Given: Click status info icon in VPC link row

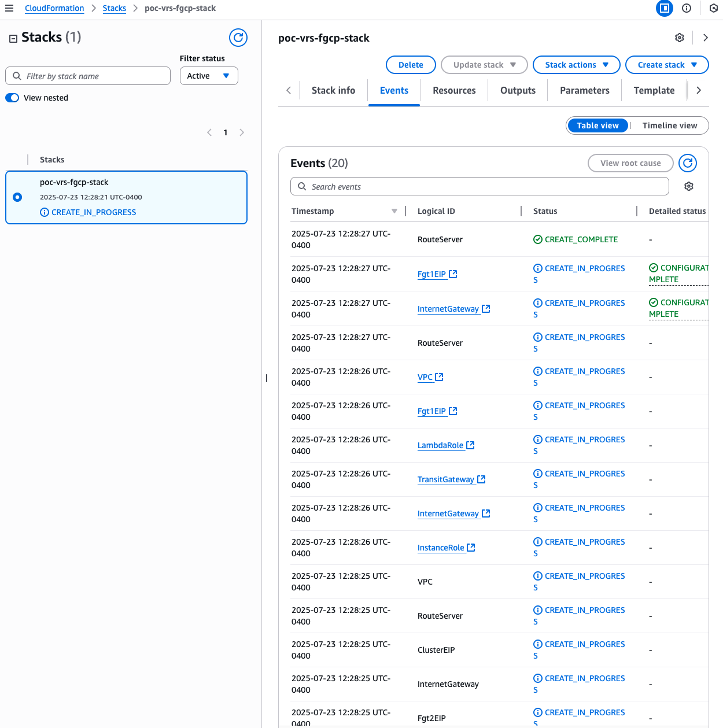Looking at the screenshot, I should [x=538, y=371].
